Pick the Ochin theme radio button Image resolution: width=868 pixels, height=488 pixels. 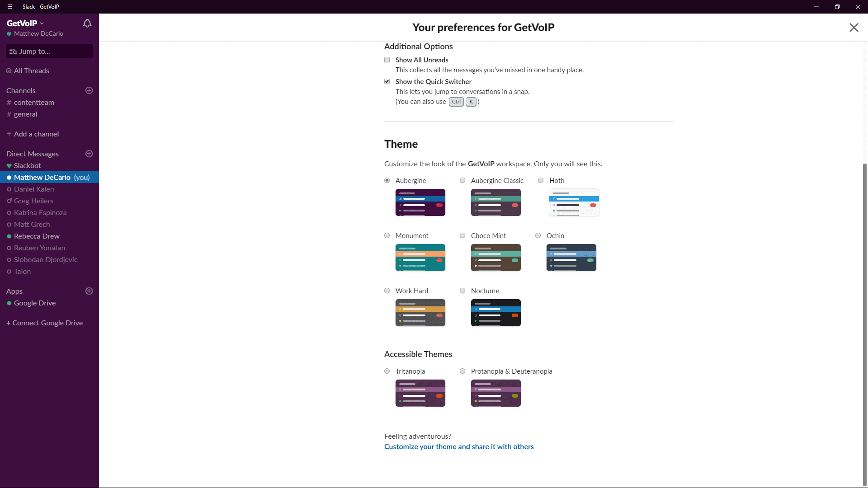point(538,235)
